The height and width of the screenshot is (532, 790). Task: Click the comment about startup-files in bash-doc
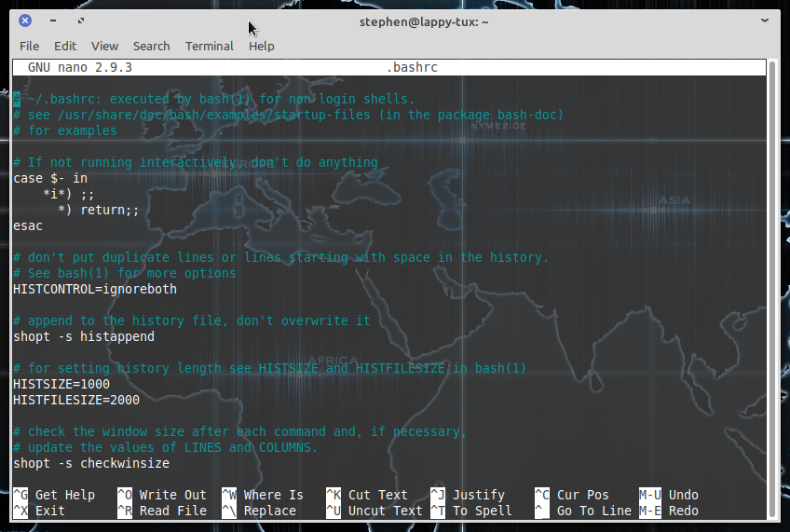[288, 115]
